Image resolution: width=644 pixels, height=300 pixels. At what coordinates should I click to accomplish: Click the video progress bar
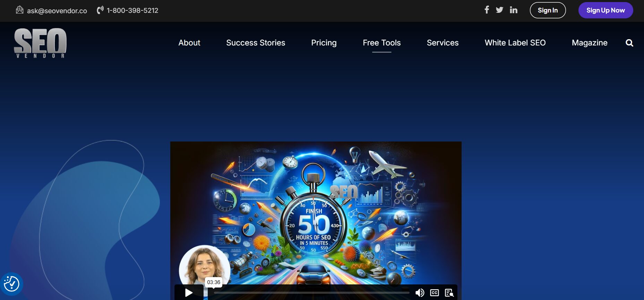coord(311,293)
